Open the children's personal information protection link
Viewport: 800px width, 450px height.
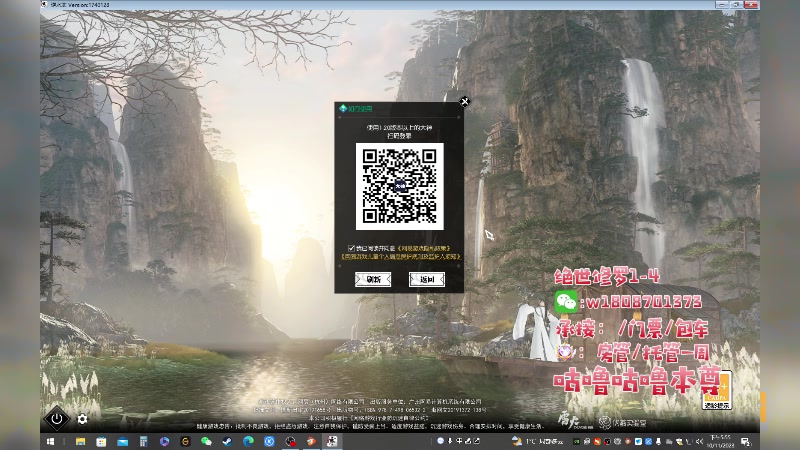point(401,257)
